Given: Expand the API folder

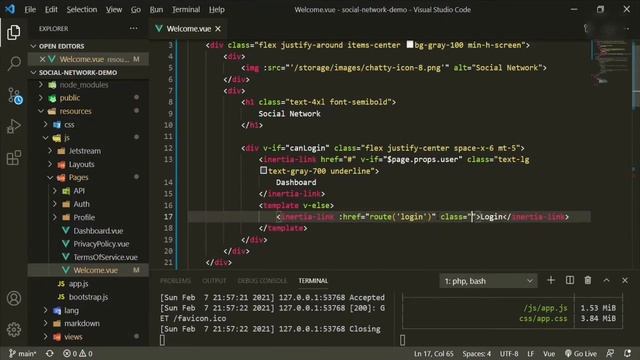Looking at the screenshot, I should coord(55,191).
